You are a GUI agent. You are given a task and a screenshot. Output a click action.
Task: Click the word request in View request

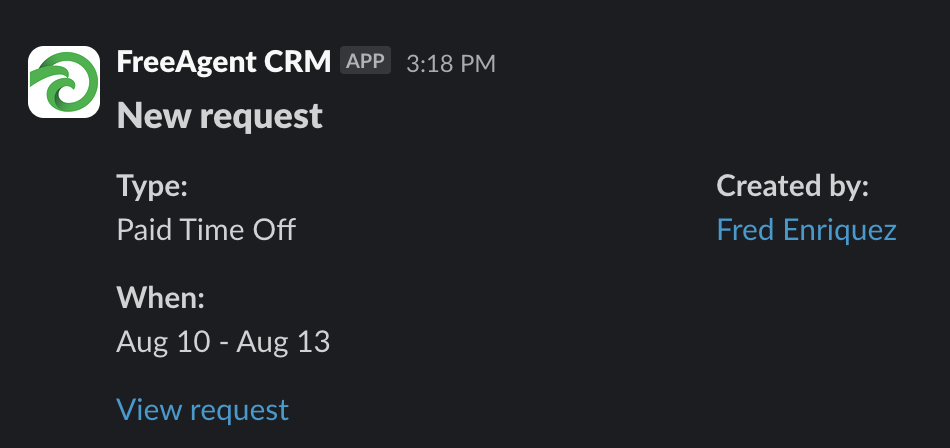tap(239, 412)
